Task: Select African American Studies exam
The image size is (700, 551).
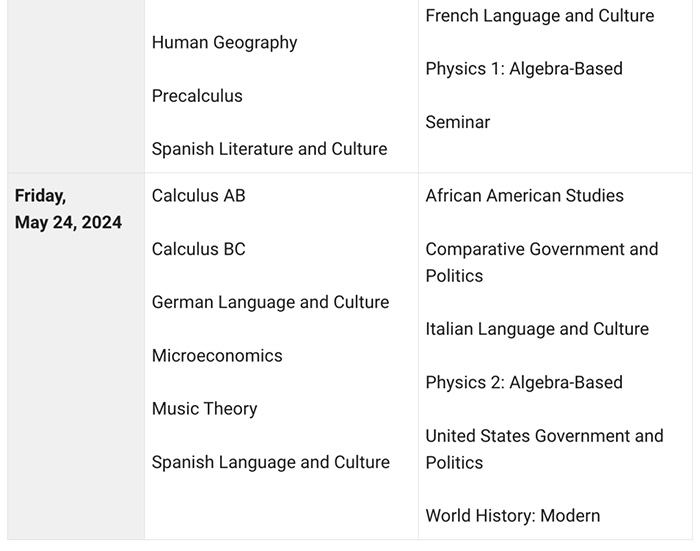Action: coord(524,196)
